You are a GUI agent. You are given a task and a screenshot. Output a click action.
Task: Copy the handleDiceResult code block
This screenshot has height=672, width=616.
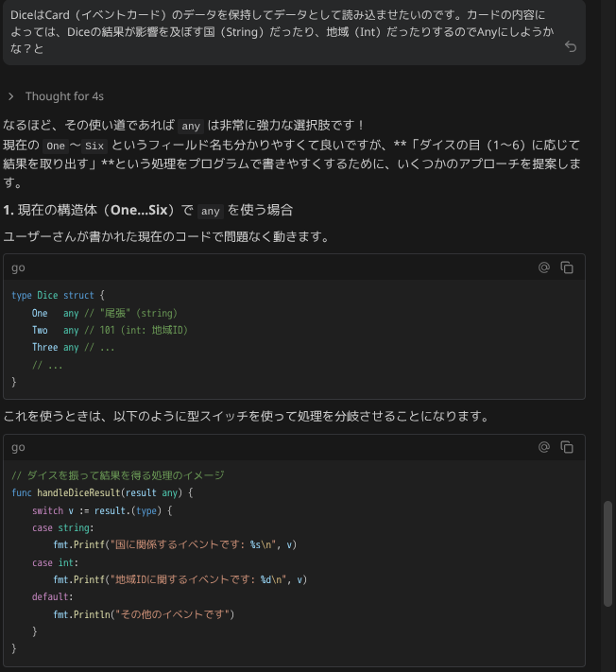tap(567, 447)
